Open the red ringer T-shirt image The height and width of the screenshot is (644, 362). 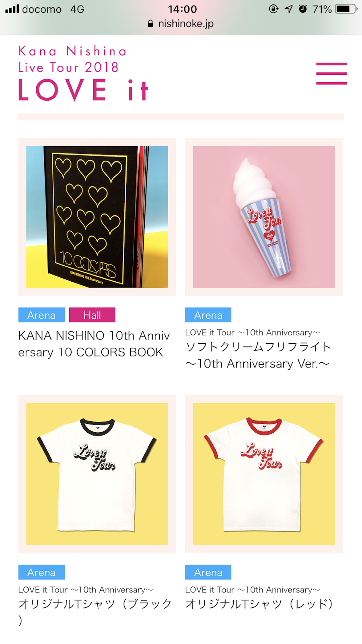264,474
